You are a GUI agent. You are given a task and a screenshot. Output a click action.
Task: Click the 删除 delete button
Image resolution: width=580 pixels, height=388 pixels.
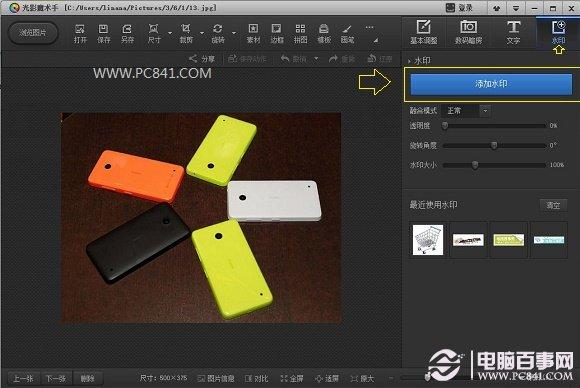point(87,378)
